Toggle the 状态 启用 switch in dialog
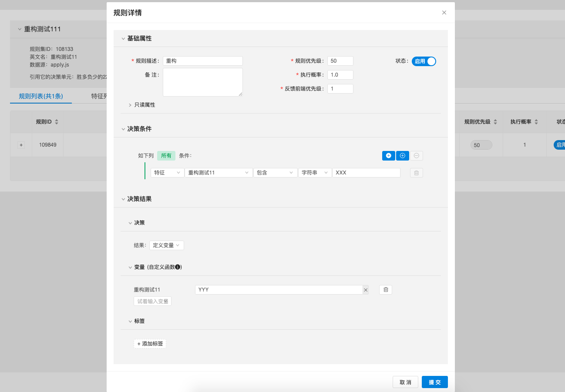 (x=424, y=61)
